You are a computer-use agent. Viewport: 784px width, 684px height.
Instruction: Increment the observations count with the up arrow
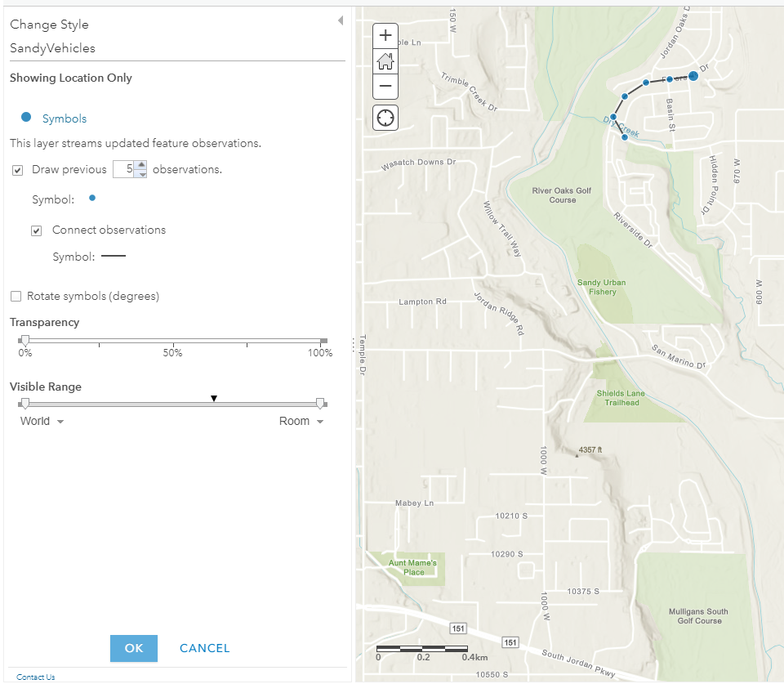click(x=140, y=165)
